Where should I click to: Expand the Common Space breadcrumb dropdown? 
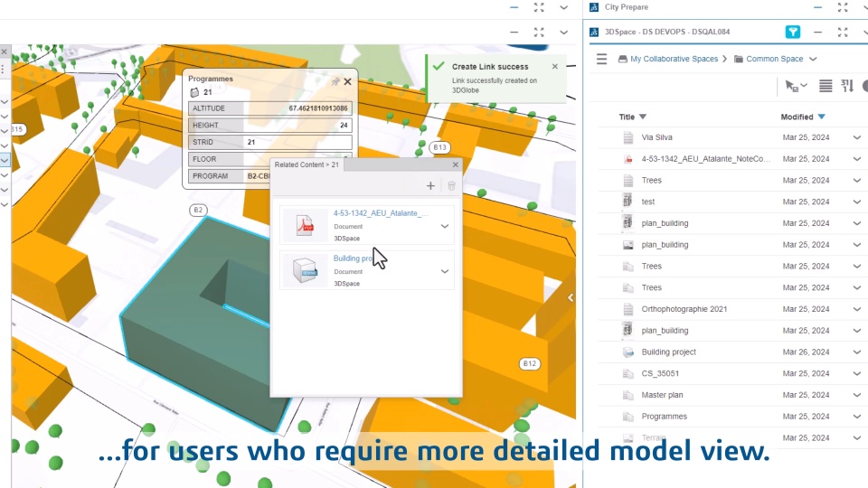click(x=813, y=59)
